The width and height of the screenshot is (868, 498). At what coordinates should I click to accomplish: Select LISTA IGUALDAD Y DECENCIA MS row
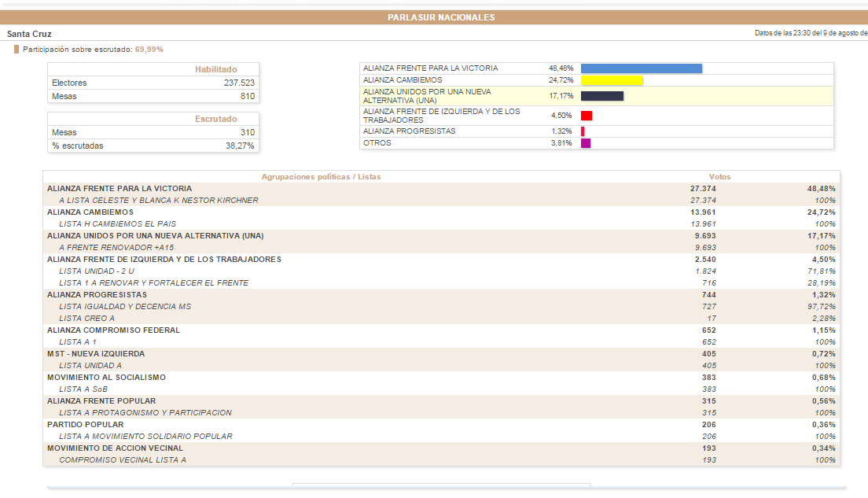(x=441, y=306)
